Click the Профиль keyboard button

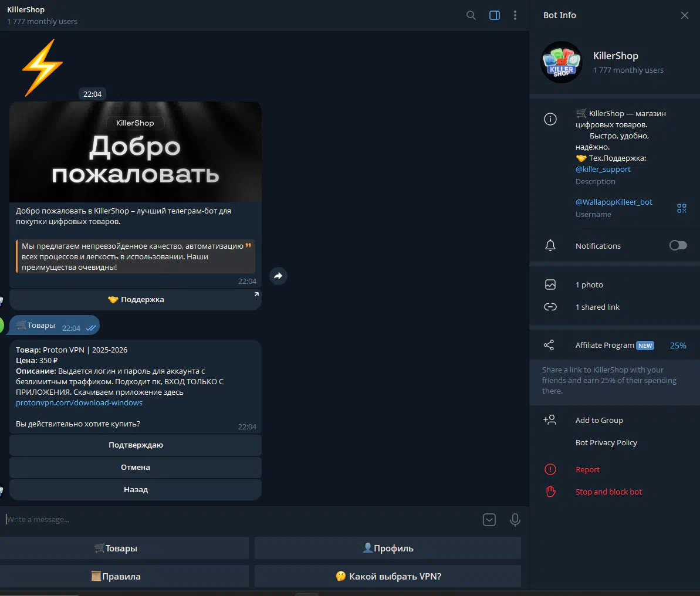click(x=387, y=548)
